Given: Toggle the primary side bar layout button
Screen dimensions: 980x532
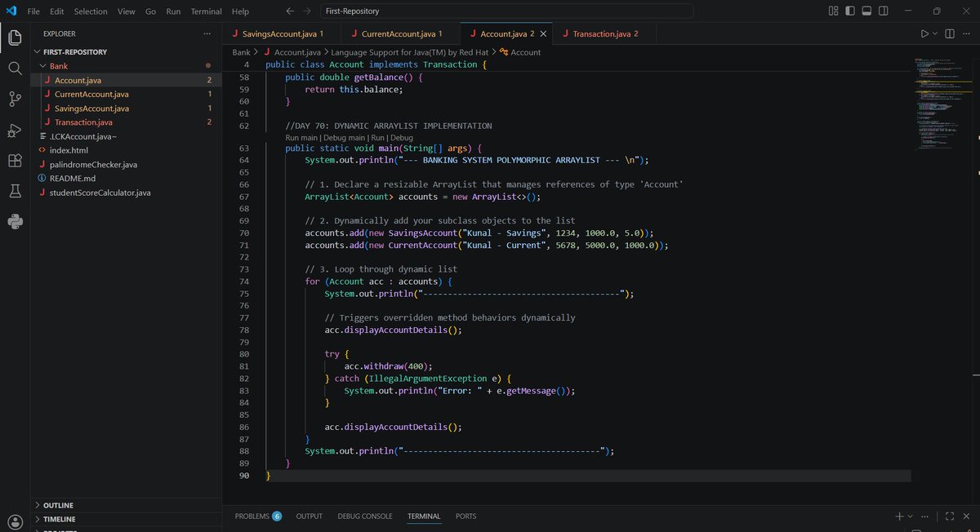Looking at the screenshot, I should [850, 11].
